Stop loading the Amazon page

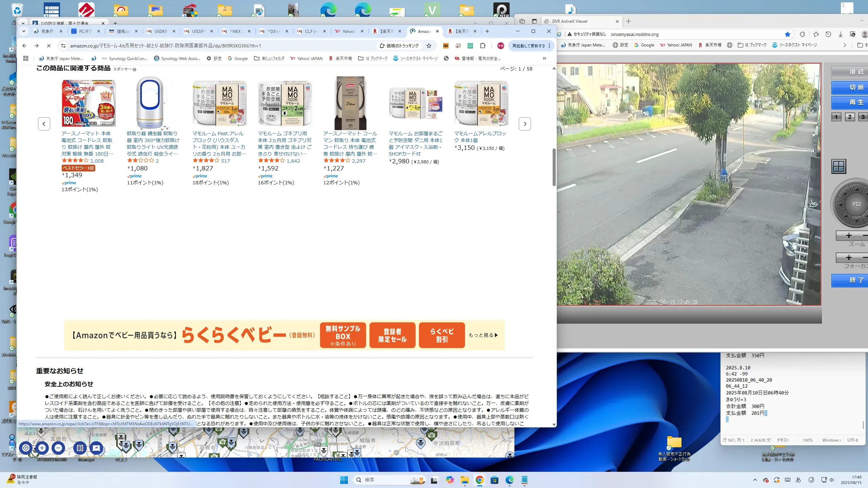point(48,46)
